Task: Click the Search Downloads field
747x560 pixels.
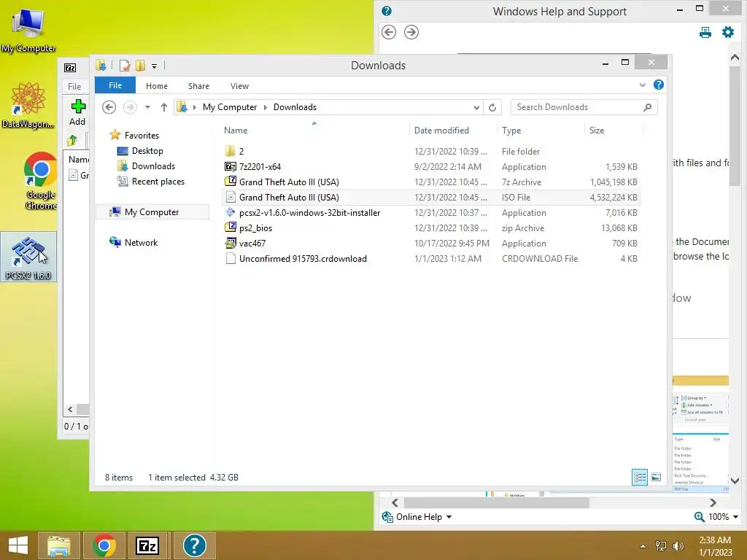Action: [x=584, y=107]
